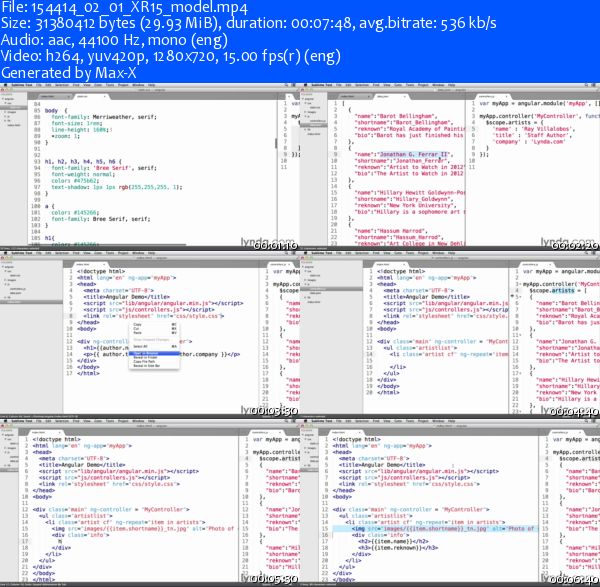Open the video frame stamped 00:04:40
The height and width of the screenshot is (587, 600).
click(450, 333)
